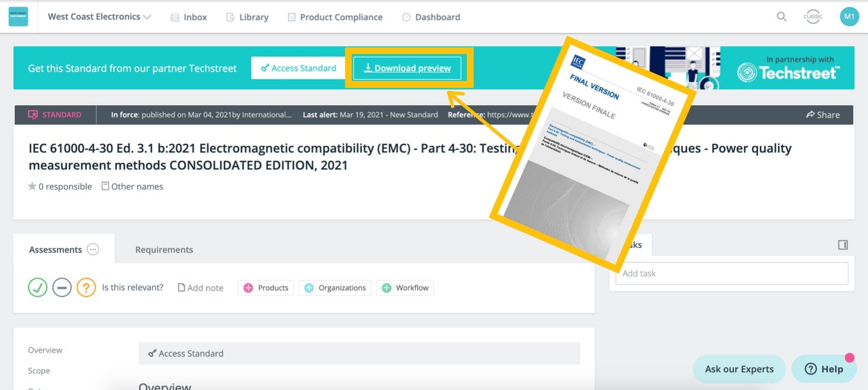Click the Download preview button
Viewport: 868px width, 390px height.
(408, 68)
